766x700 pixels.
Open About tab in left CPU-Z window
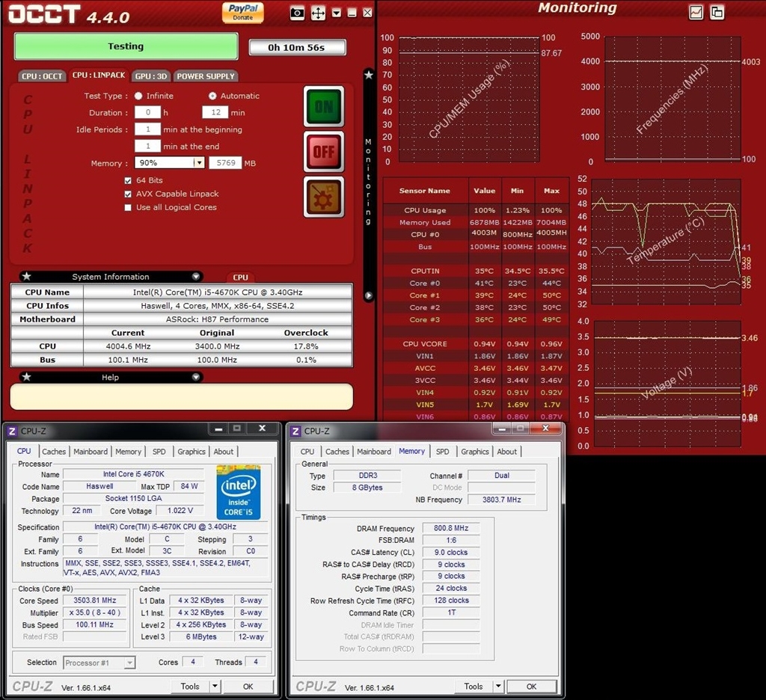[x=223, y=452]
